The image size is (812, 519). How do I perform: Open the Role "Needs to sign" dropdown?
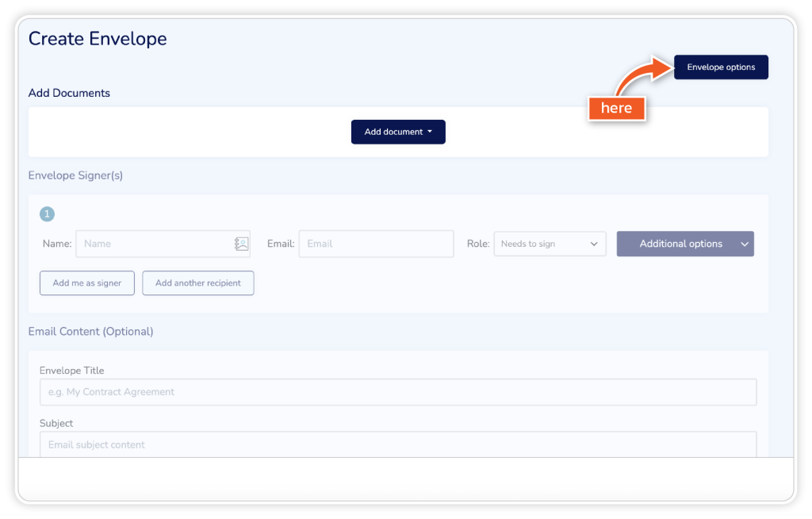coord(550,244)
